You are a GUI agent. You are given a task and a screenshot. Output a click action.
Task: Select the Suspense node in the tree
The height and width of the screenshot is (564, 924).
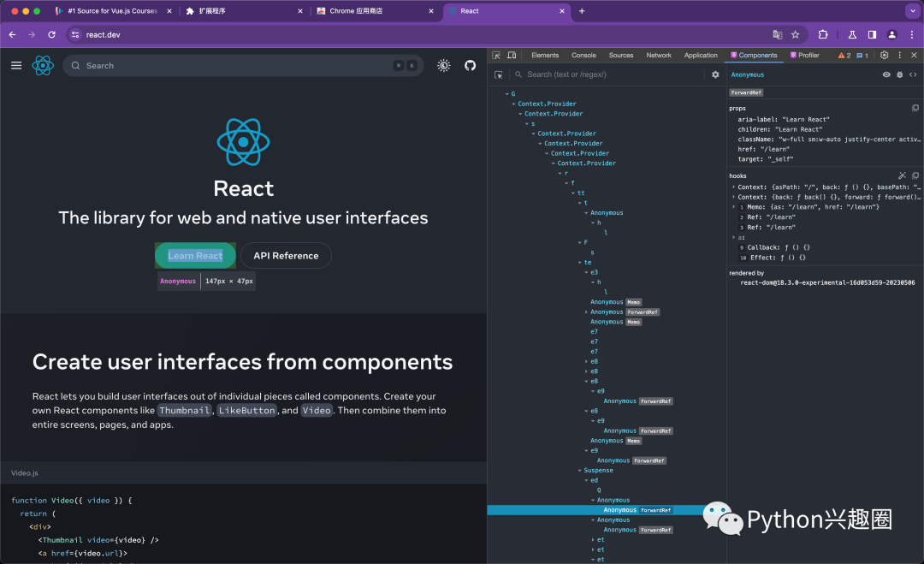point(598,471)
